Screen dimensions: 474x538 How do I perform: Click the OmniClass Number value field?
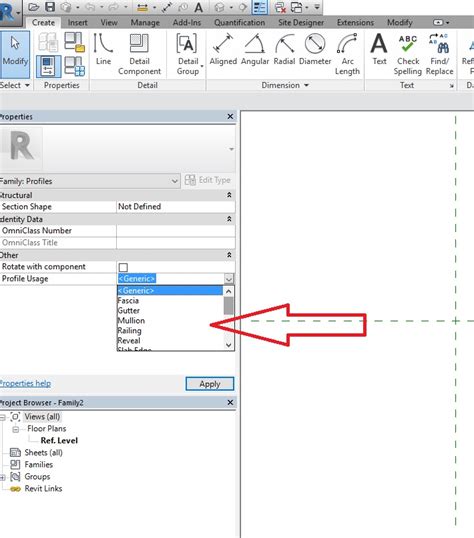coord(176,231)
